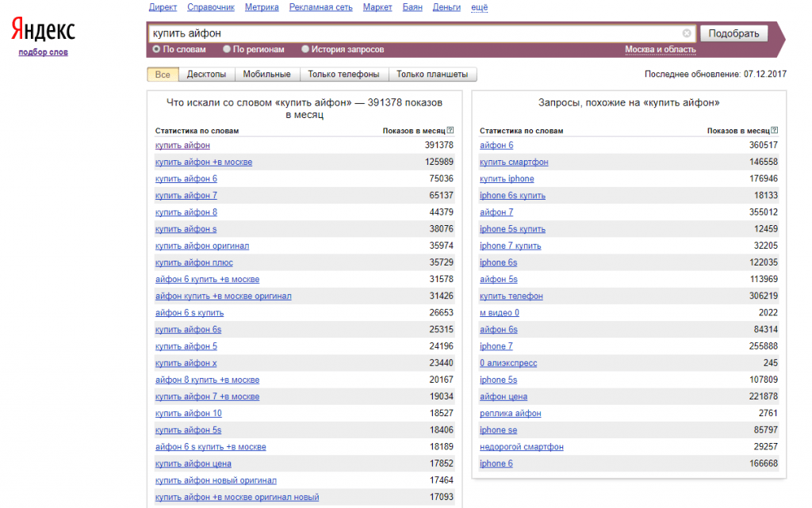Open the 'реплика айфон' similar query
The image size is (812, 508).
point(510,414)
